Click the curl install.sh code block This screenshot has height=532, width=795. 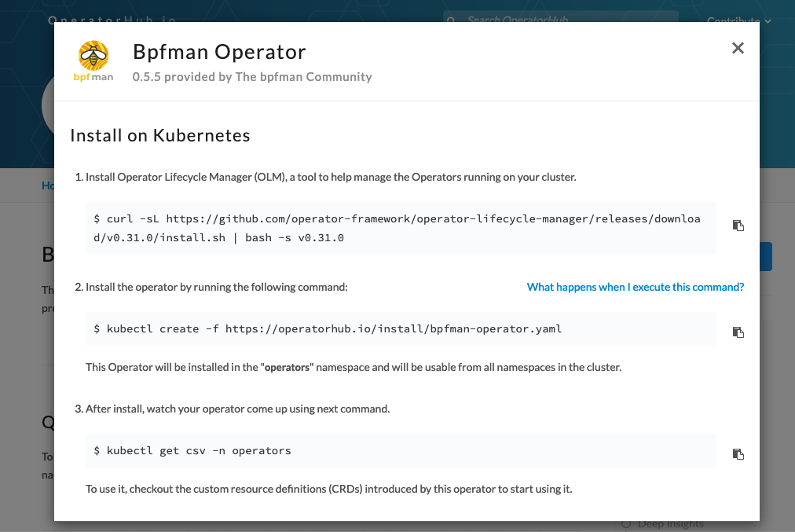(x=401, y=228)
